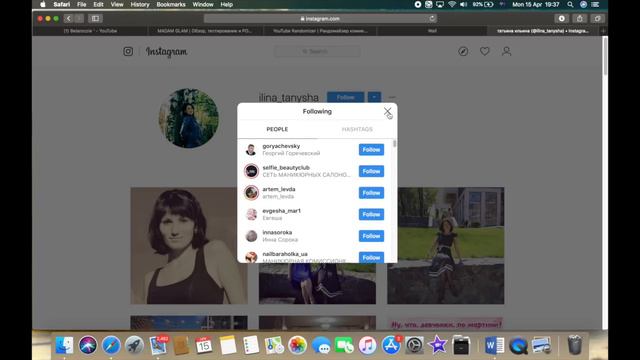Open the activity heart icon
The height and width of the screenshot is (360, 640).
[484, 51]
